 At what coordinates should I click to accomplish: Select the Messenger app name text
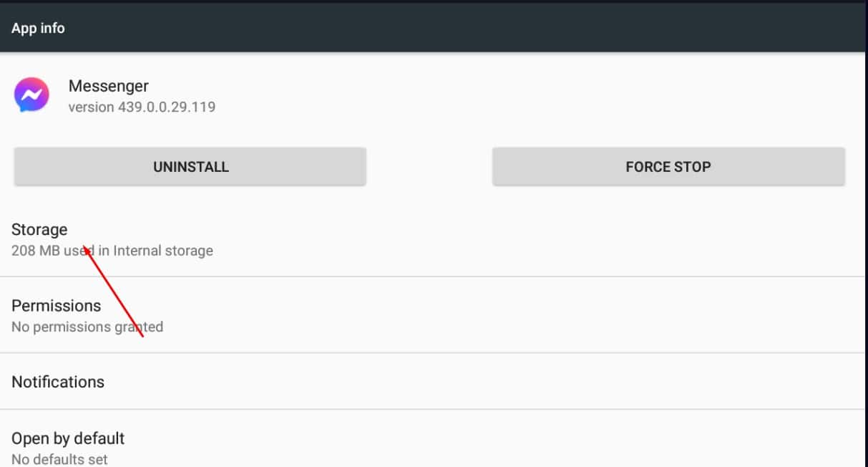(x=108, y=86)
